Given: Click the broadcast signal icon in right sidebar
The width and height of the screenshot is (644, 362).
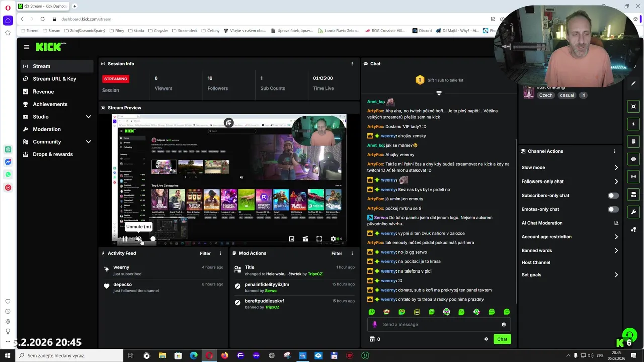Looking at the screenshot, I should pyautogui.click(x=633, y=177).
